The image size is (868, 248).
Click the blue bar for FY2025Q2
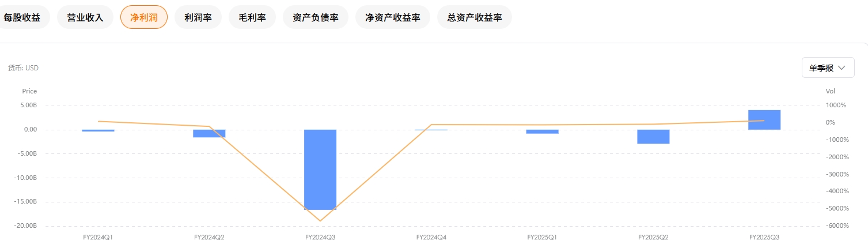(x=653, y=136)
